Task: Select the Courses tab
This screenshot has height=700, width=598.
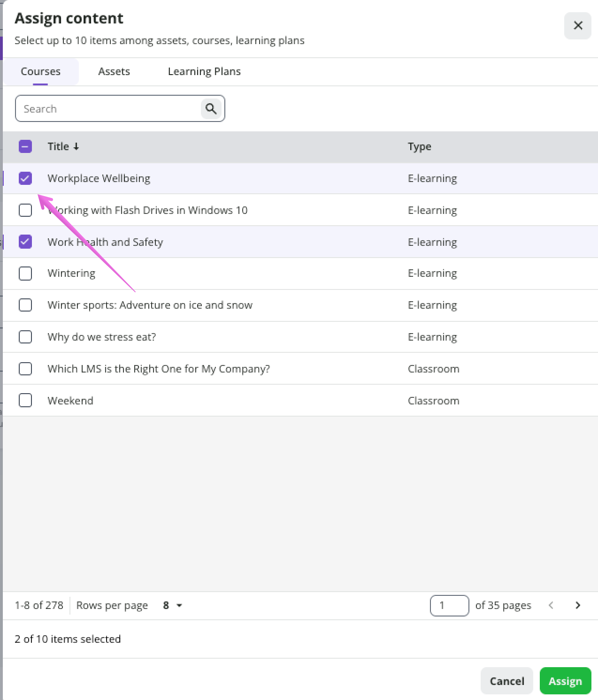Action: (41, 72)
